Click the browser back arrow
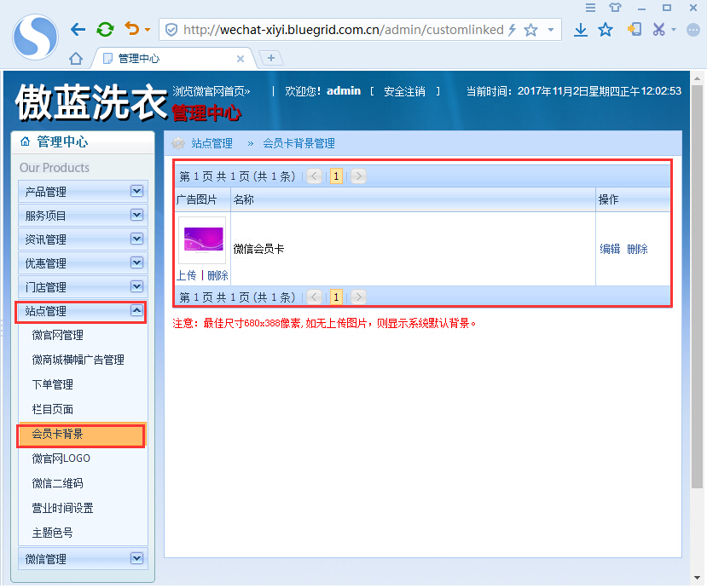The height and width of the screenshot is (588, 707). tap(78, 28)
